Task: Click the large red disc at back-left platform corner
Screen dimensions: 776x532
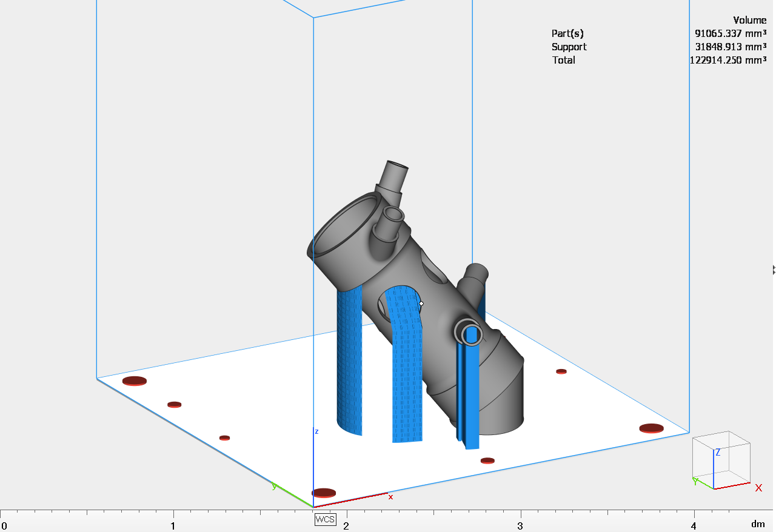Action: point(135,381)
